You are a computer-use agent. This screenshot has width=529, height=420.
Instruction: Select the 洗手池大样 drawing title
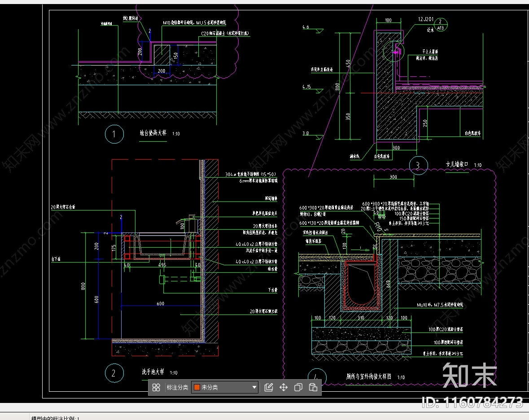point(153,372)
